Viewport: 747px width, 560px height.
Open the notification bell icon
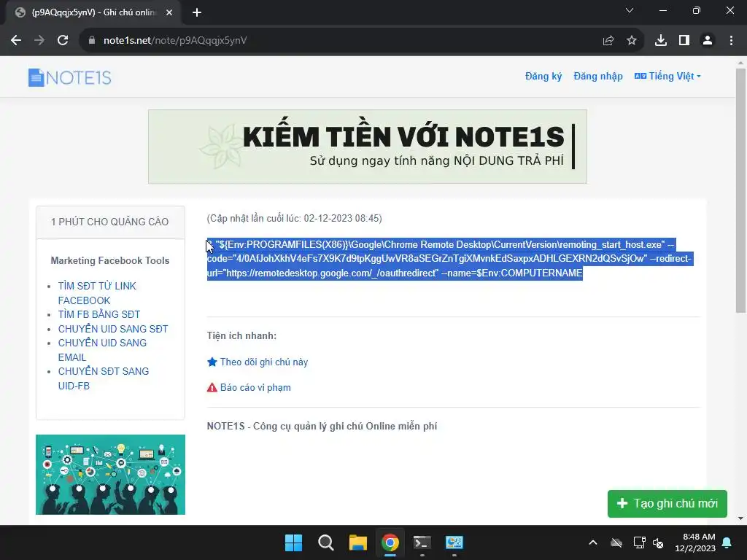pos(727,542)
